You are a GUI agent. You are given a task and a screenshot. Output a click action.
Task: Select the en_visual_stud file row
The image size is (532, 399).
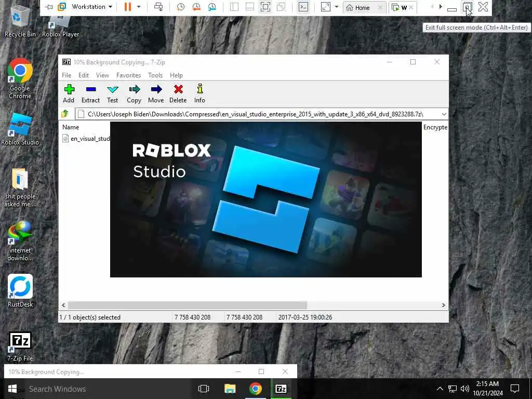(x=86, y=138)
